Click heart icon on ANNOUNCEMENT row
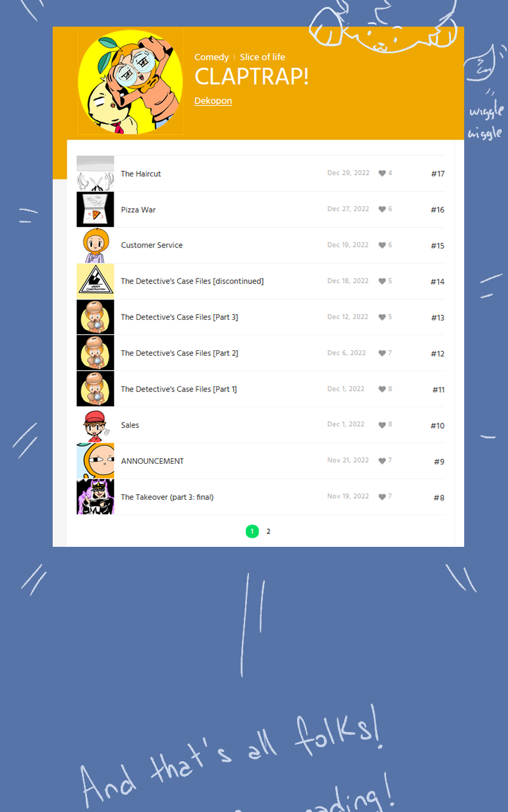Image resolution: width=508 pixels, height=812 pixels. pyautogui.click(x=382, y=461)
